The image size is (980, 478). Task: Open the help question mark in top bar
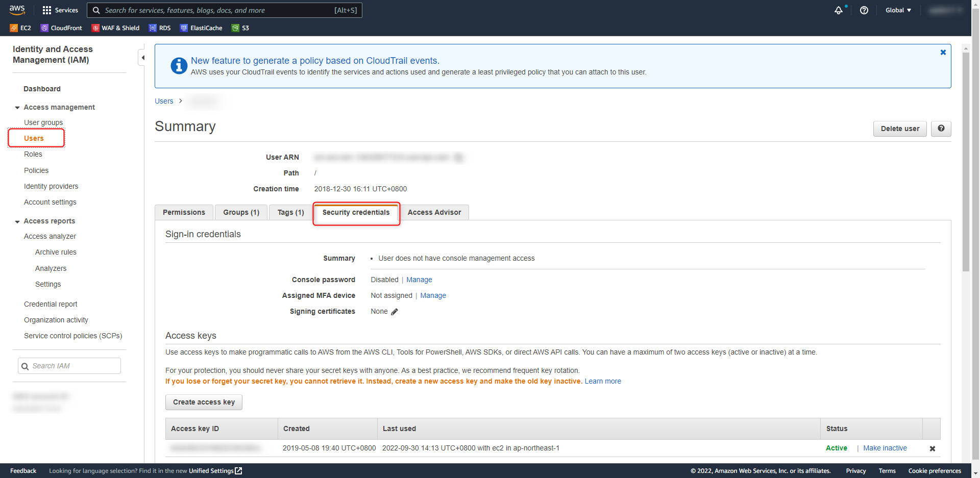tap(864, 10)
